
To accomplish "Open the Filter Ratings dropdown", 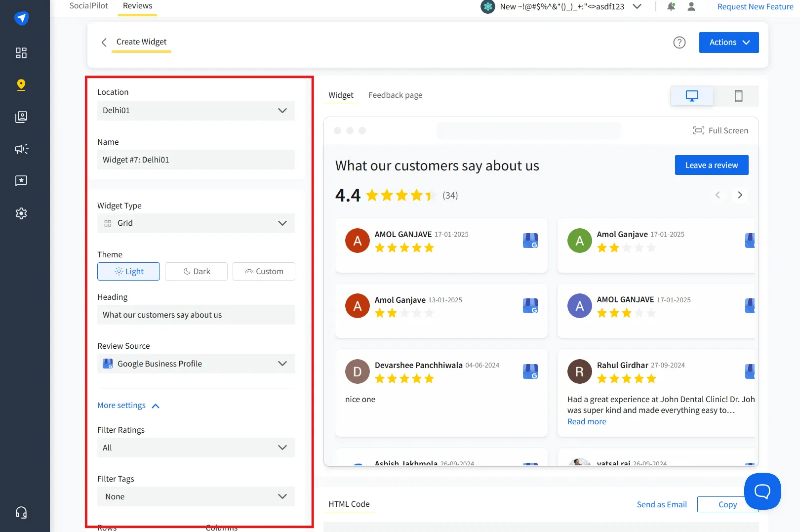I will [196, 448].
